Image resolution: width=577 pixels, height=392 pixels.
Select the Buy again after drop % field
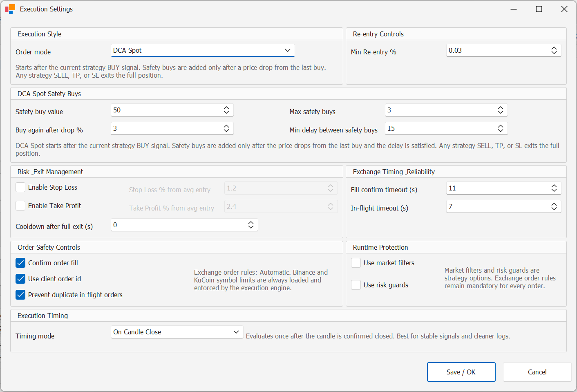pyautogui.click(x=172, y=128)
